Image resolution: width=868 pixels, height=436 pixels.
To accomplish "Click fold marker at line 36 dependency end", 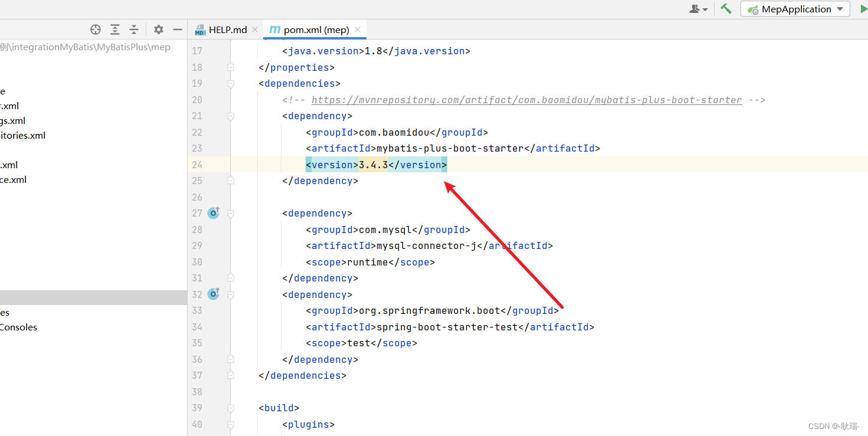I will (231, 359).
